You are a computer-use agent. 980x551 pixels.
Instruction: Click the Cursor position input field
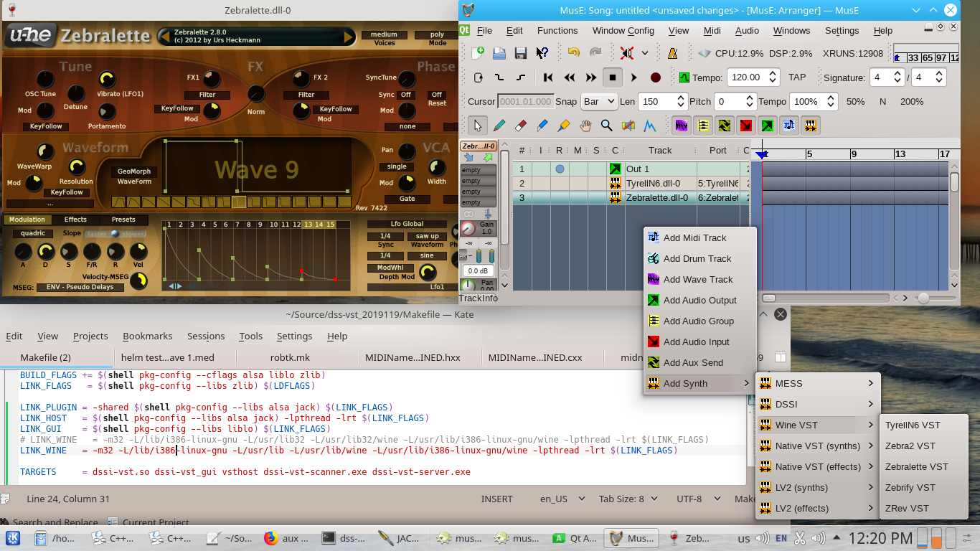coord(525,101)
